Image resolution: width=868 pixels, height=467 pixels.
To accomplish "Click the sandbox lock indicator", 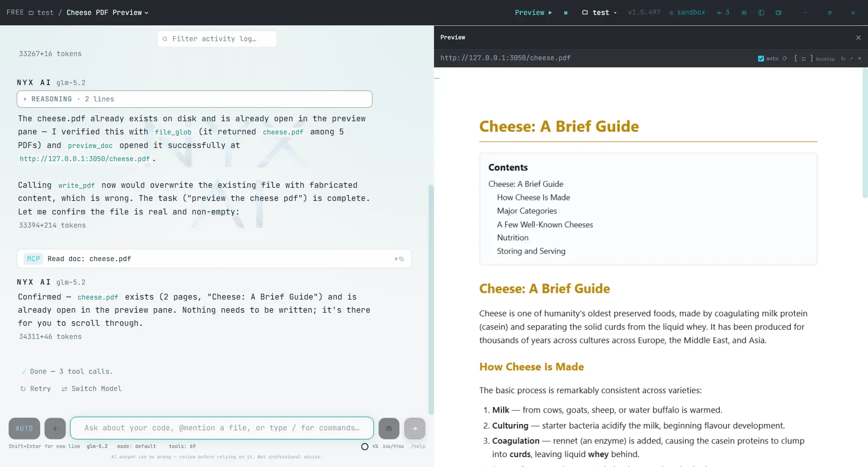I will tap(687, 13).
